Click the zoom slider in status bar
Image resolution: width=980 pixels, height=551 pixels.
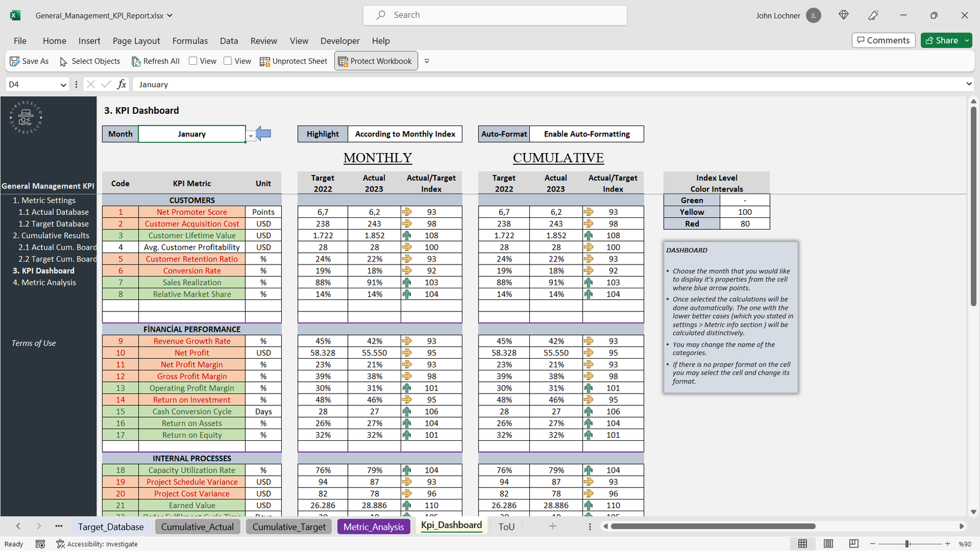click(x=907, y=544)
